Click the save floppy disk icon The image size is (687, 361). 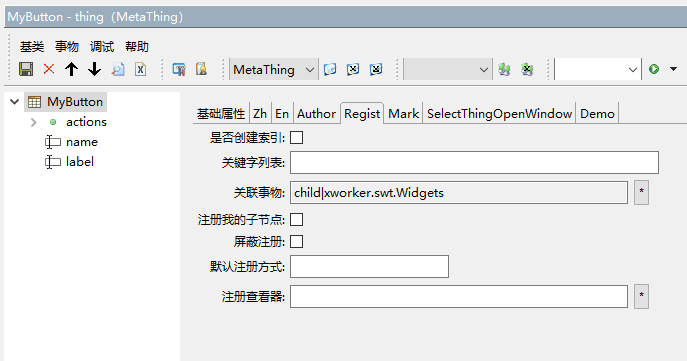coord(26,69)
